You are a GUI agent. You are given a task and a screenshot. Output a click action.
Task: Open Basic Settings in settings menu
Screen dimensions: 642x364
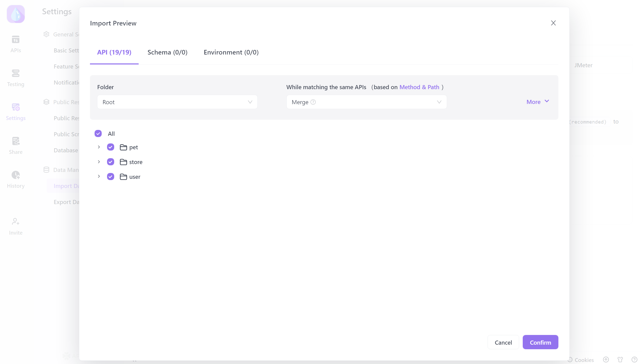(66, 50)
